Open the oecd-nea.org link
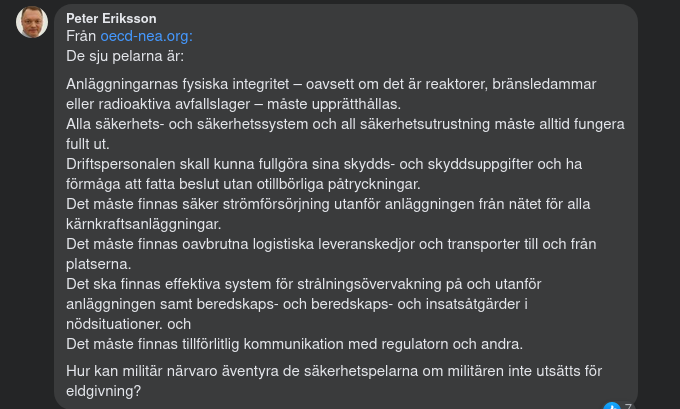Viewport: 680px width, 409px height. click(146, 36)
